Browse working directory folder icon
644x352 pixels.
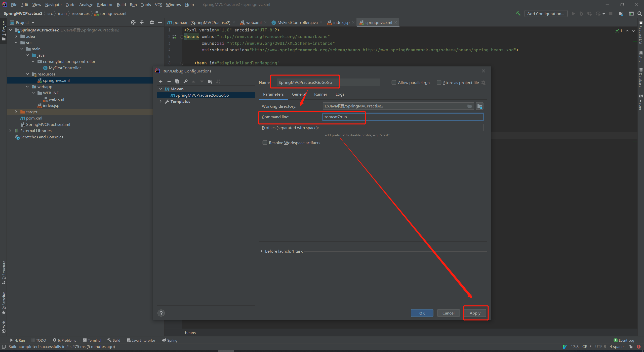click(469, 106)
